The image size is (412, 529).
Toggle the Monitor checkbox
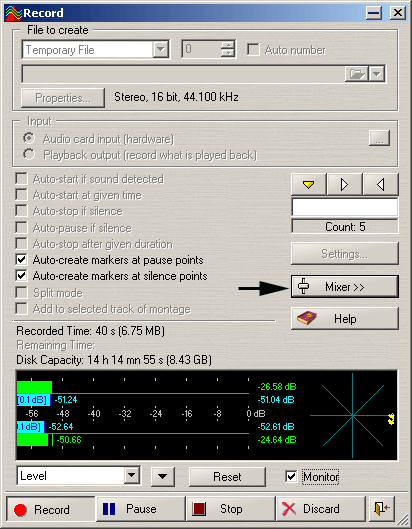coord(291,477)
